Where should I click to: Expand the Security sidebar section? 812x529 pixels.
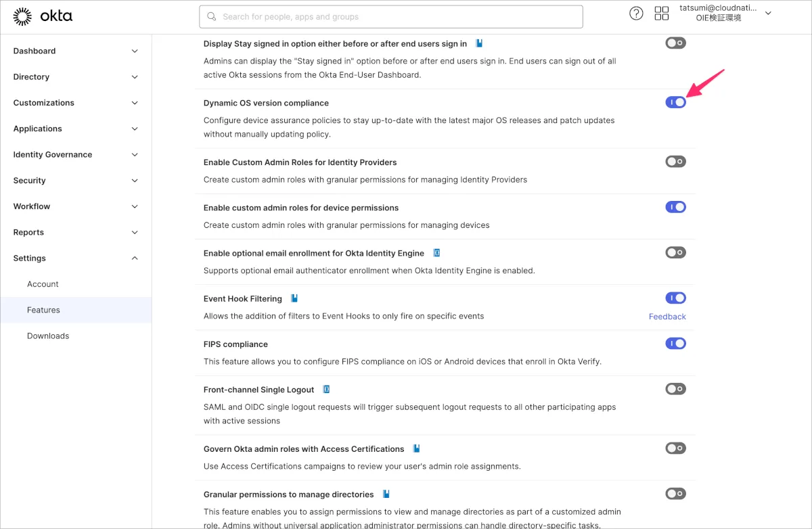[75, 181]
